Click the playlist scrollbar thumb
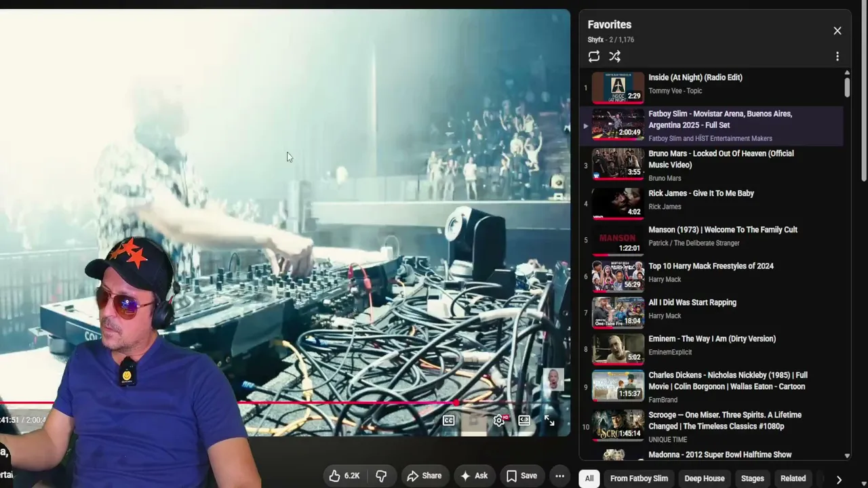 [x=847, y=87]
